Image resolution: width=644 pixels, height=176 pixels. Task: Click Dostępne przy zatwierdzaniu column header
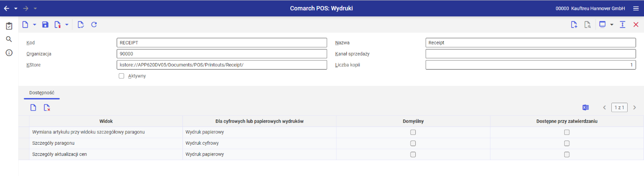(567, 121)
